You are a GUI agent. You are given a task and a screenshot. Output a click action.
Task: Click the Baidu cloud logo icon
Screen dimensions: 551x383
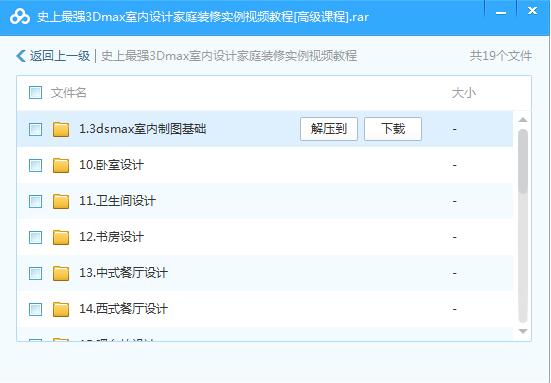[x=20, y=17]
